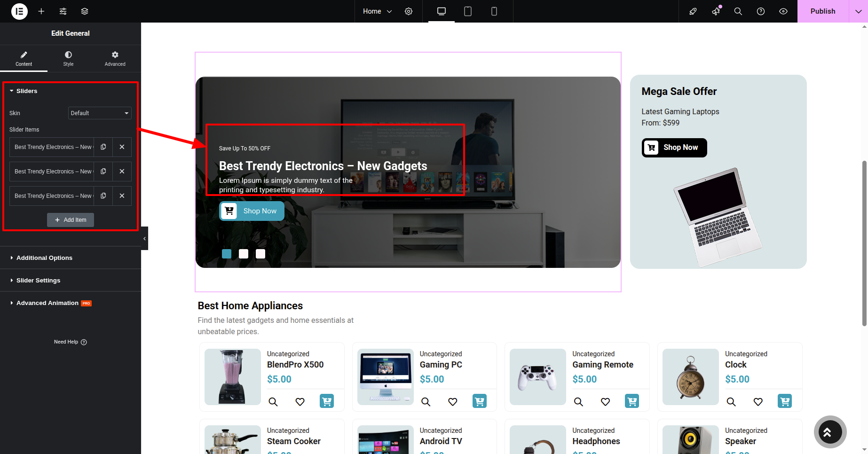Select the second slider pagination dot
This screenshot has width=868, height=454.
point(244,254)
